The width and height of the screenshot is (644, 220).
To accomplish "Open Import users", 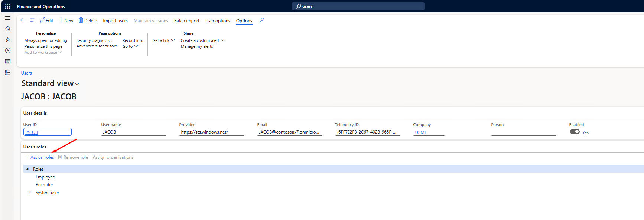I will [115, 21].
